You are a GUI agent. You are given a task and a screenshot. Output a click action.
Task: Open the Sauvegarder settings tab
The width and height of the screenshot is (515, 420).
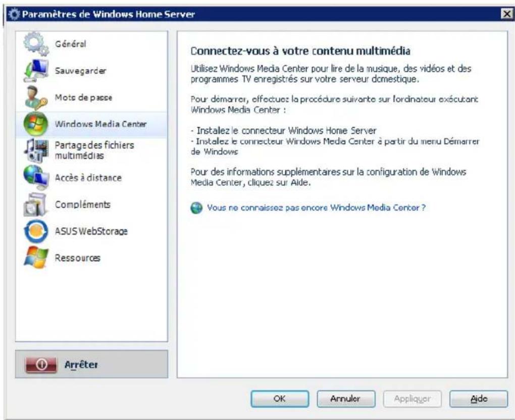(80, 71)
